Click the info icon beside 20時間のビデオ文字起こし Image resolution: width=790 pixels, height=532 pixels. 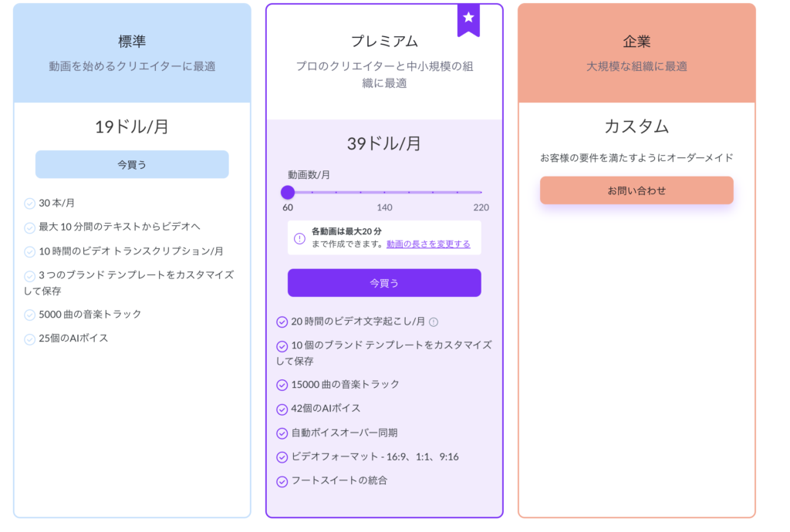(434, 322)
